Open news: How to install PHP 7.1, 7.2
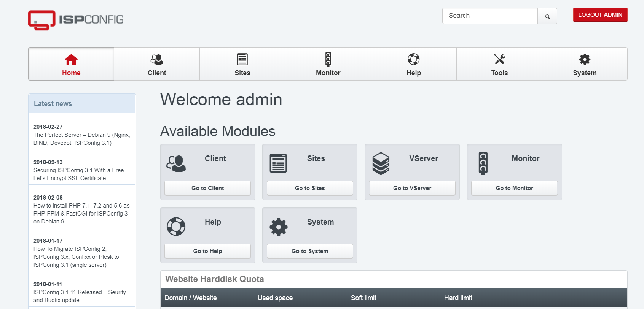The image size is (644, 309). (x=81, y=213)
